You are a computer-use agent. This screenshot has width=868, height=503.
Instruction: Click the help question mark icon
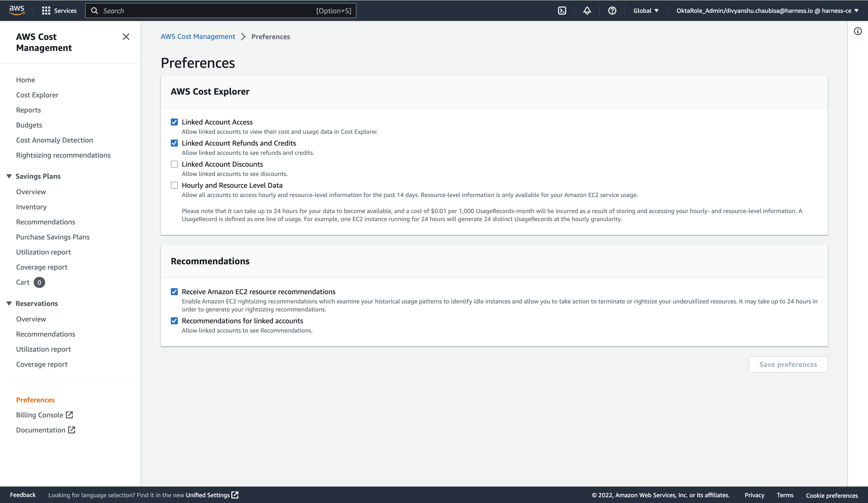612,11
